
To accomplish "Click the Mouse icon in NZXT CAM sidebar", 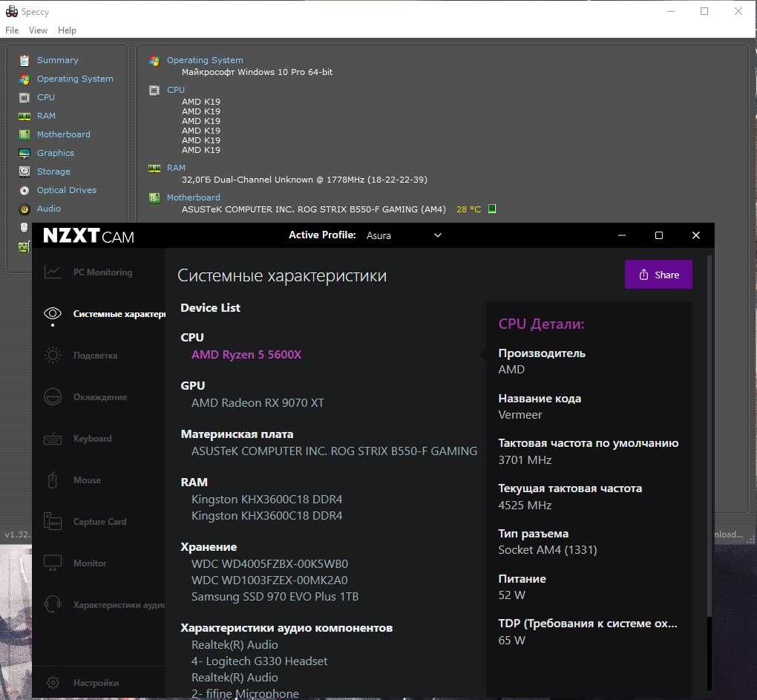I will pos(53,480).
